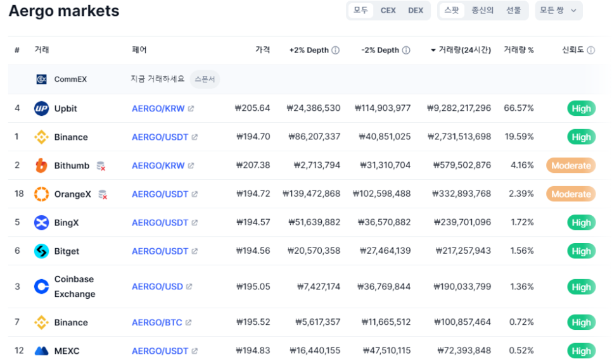Click the info icon next to -2% Depth
This screenshot has height=364, width=612.
click(x=406, y=50)
